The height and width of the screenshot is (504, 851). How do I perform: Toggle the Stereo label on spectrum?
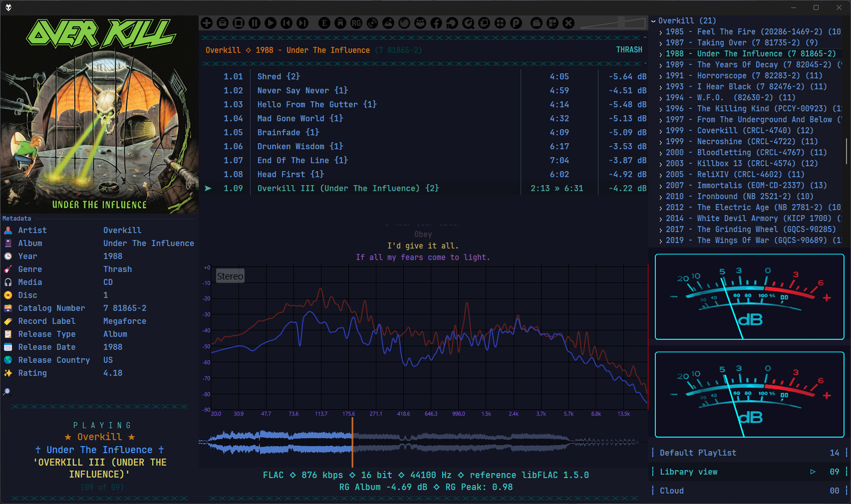pyautogui.click(x=230, y=276)
